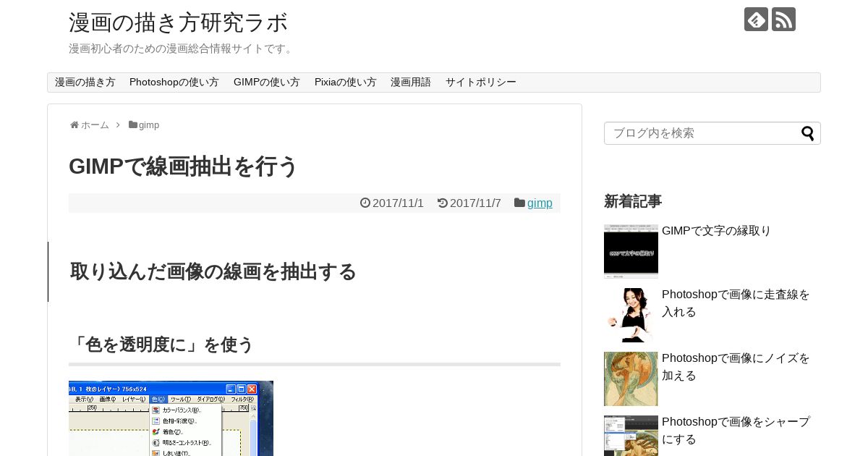Open the GIMPの使い方 menu item
Image resolution: width=868 pixels, height=456 pixels.
267,83
